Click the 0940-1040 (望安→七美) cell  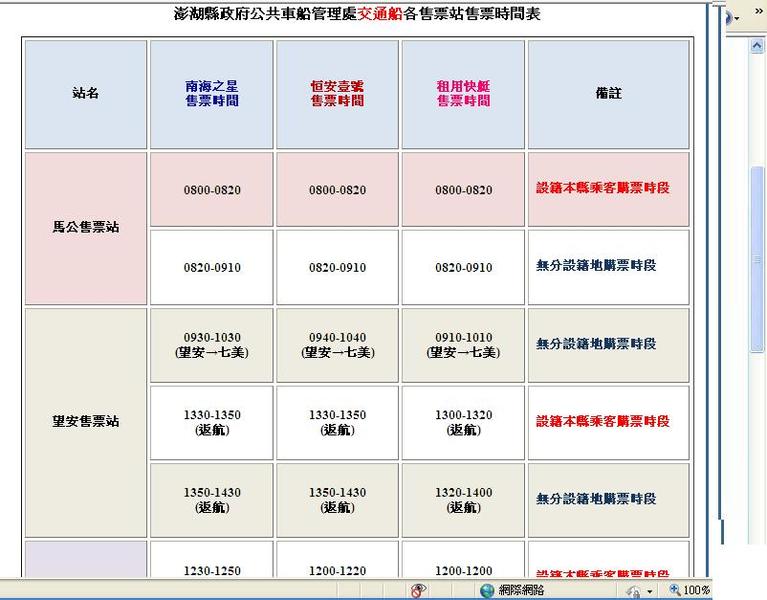coord(338,345)
